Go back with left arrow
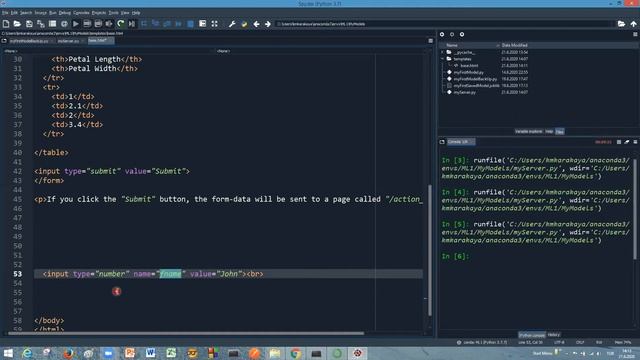This screenshot has height=360, width=640. [256, 24]
